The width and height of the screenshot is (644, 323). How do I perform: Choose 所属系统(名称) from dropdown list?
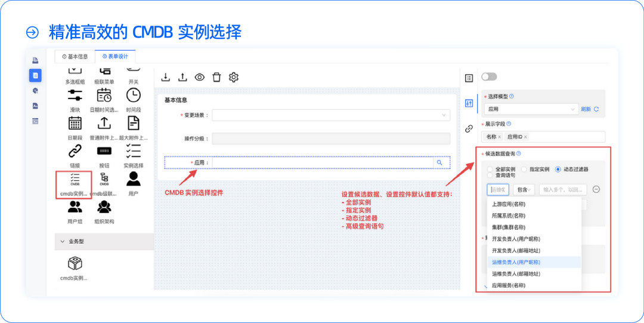coord(534,215)
